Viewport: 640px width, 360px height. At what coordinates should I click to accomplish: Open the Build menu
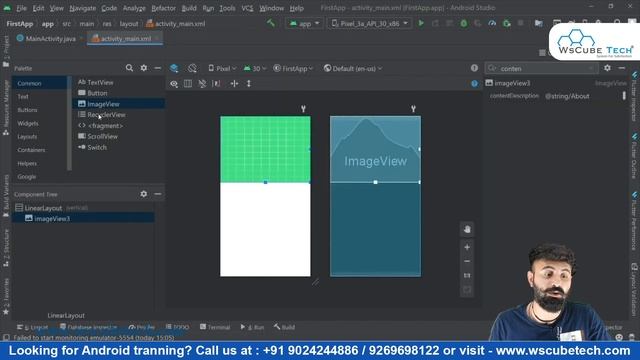coord(189,8)
